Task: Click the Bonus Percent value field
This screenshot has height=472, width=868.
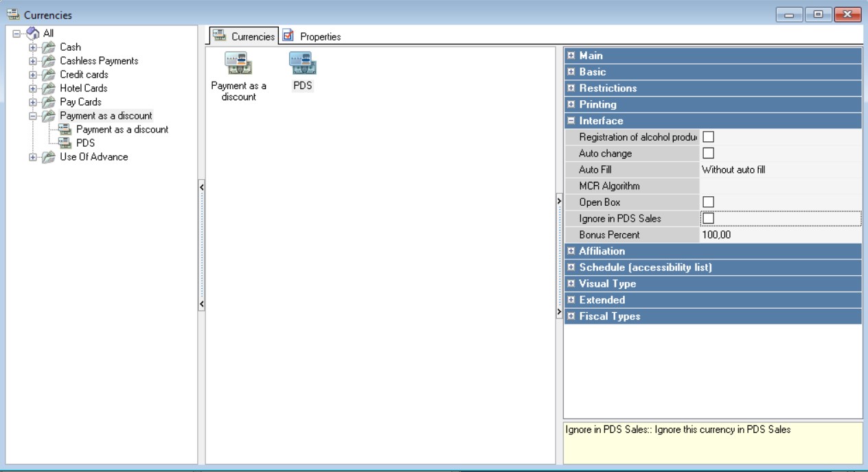Action: [x=779, y=235]
